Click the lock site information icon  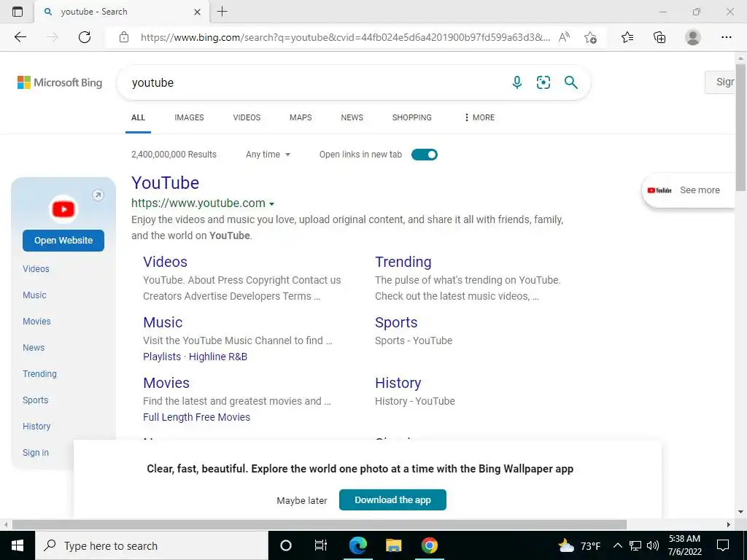(x=124, y=37)
